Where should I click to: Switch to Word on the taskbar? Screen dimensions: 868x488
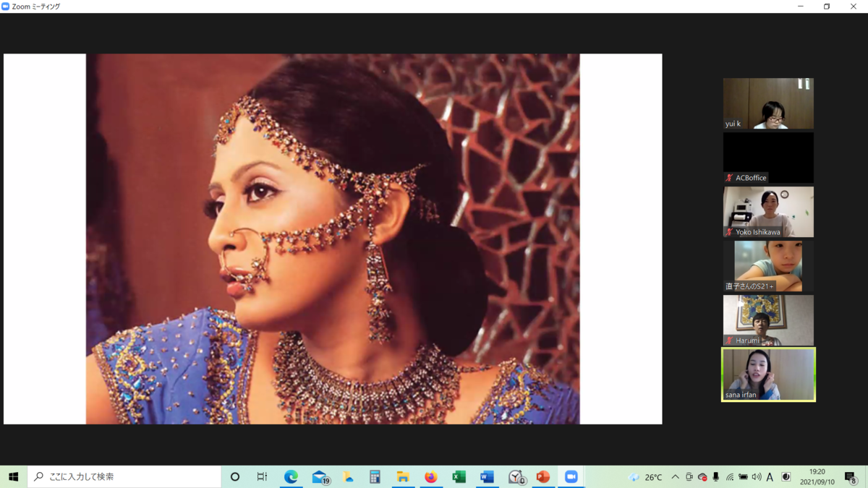487,477
